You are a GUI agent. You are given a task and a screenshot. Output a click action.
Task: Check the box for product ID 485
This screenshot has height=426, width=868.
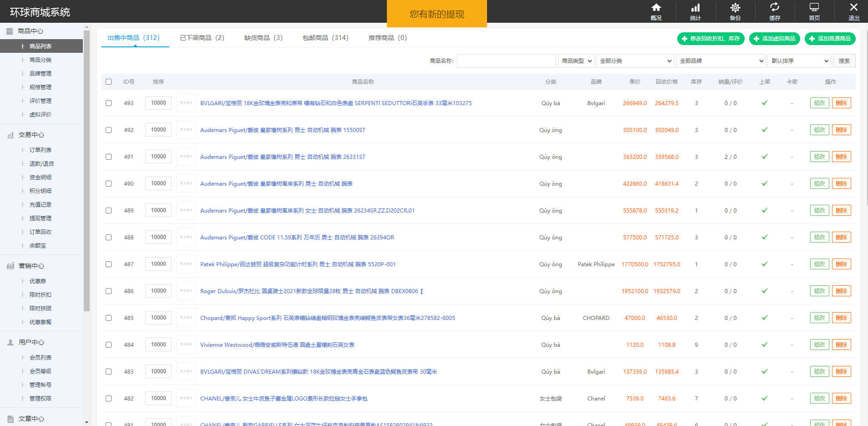108,318
